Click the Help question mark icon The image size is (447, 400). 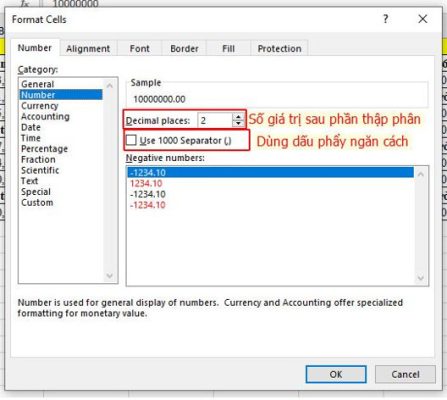click(386, 19)
